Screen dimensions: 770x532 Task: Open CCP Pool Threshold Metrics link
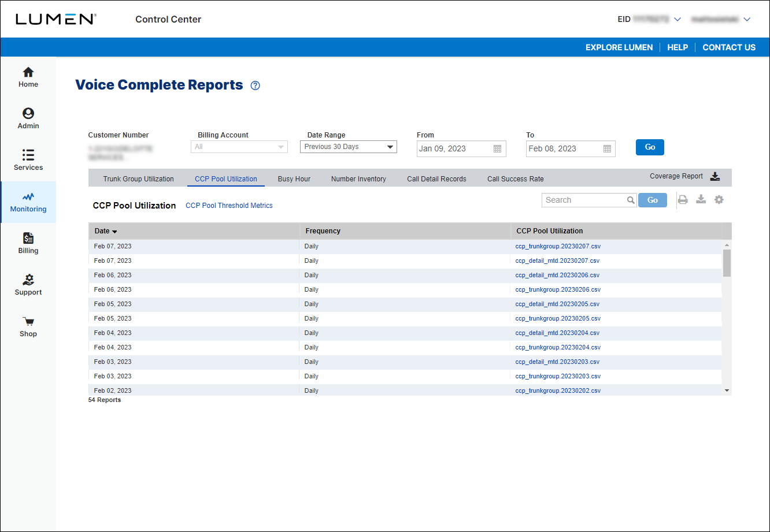229,206
